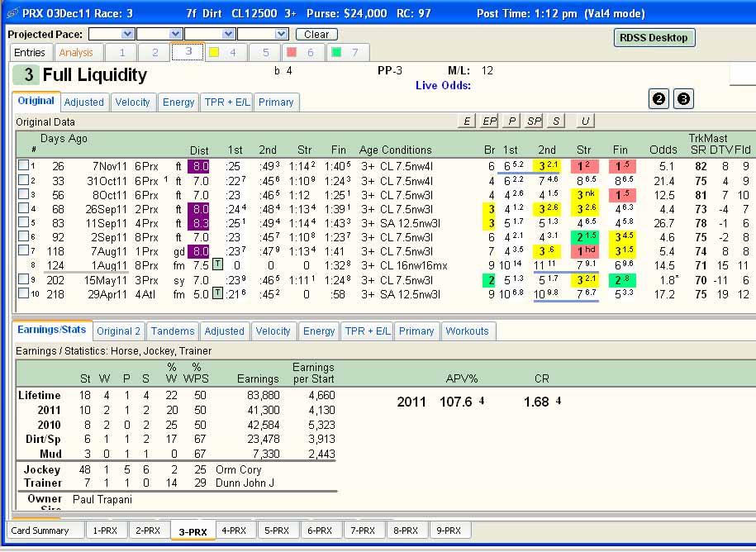Click owner name Paul Trapani

[102, 499]
